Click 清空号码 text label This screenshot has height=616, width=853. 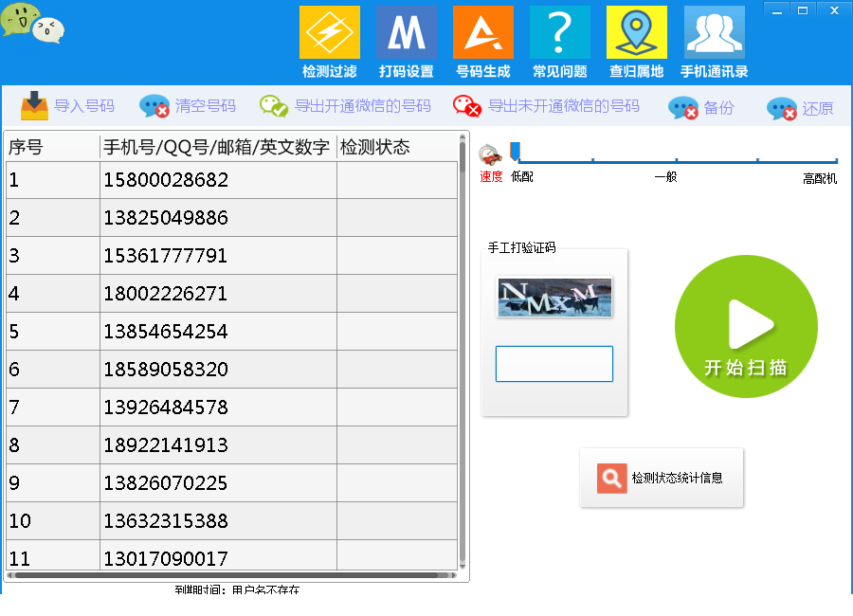click(205, 105)
